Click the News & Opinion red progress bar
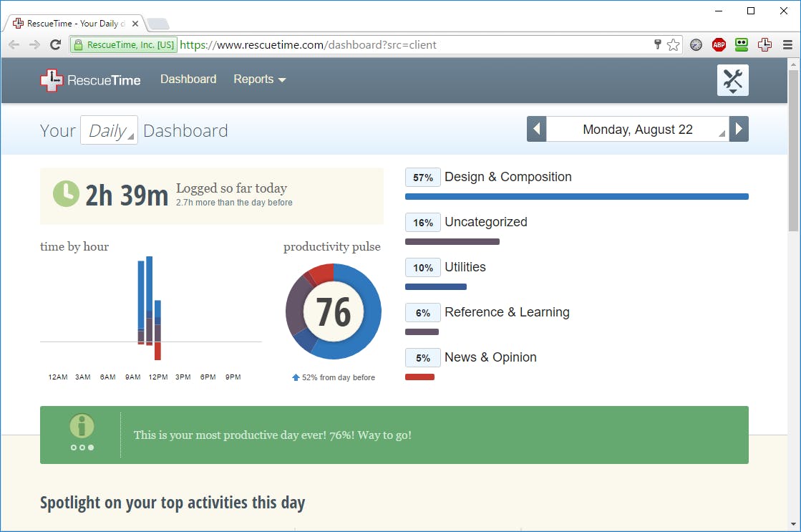Screen dimensions: 801x532 coord(420,377)
